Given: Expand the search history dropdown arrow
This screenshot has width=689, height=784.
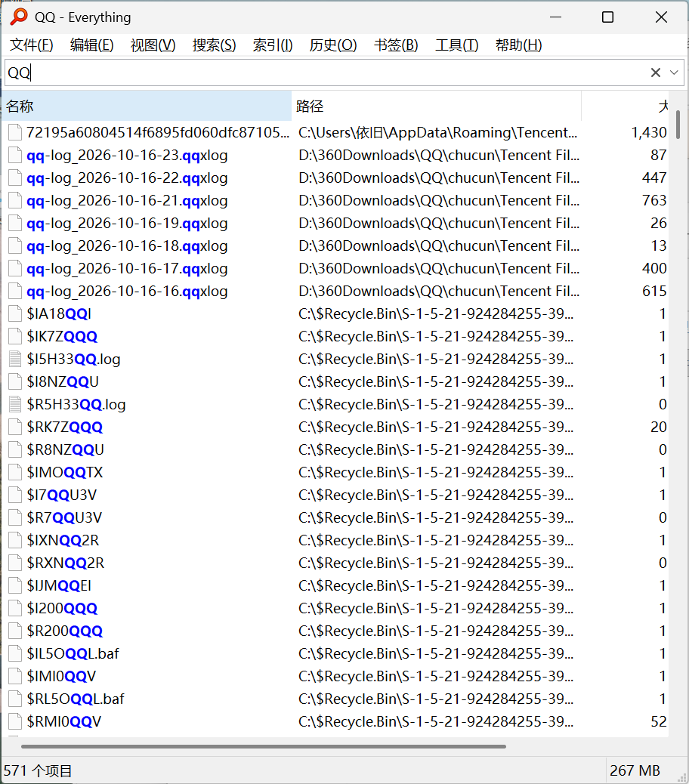Looking at the screenshot, I should [x=674, y=73].
